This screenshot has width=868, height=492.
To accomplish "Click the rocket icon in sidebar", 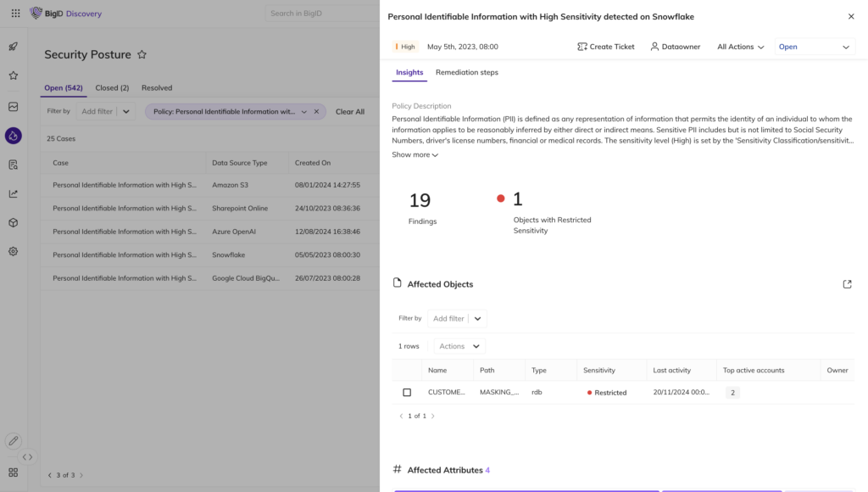I will (x=13, y=47).
